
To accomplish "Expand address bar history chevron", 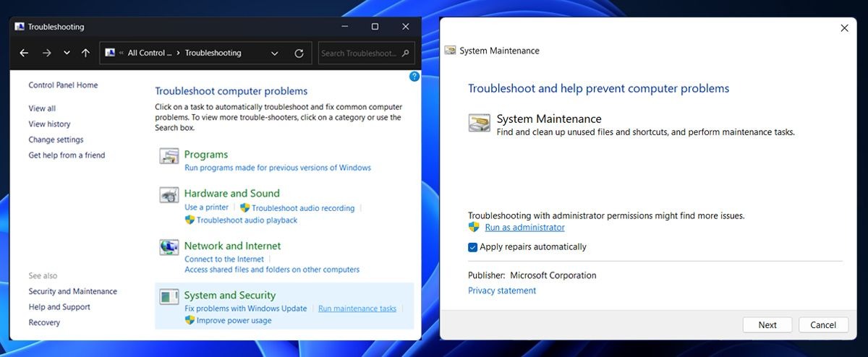I will pos(275,53).
